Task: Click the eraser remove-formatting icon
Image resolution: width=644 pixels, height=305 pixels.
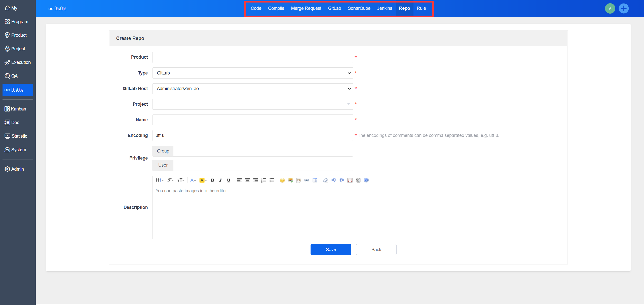Action: [x=325, y=180]
